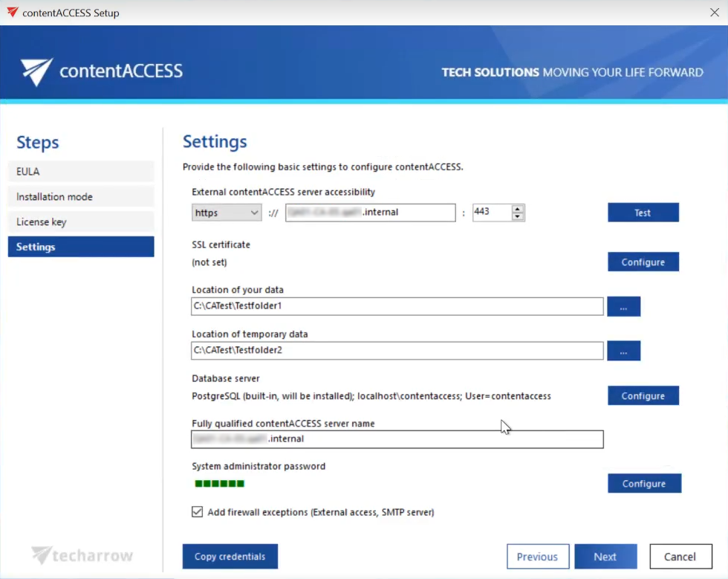
Task: Proceed to the next setup step
Action: 605,556
